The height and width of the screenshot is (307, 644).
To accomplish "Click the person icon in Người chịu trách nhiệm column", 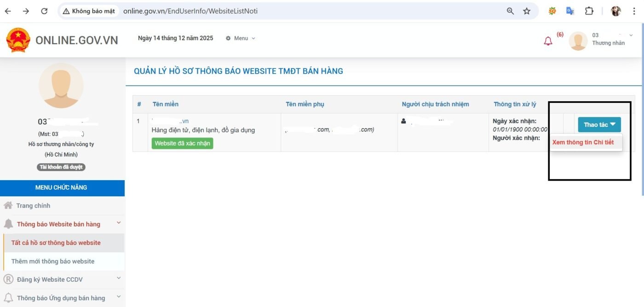I will tap(403, 120).
